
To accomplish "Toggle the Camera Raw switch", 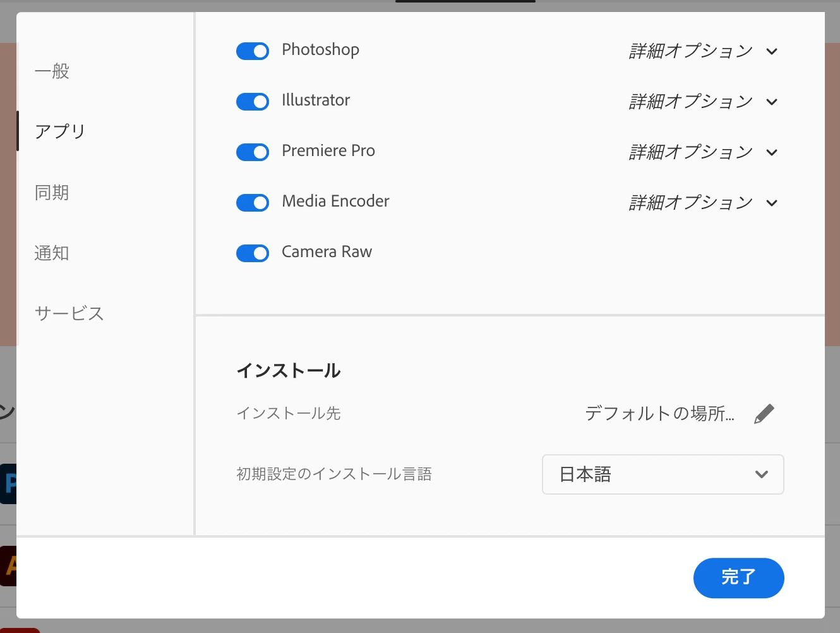I will pos(253,253).
